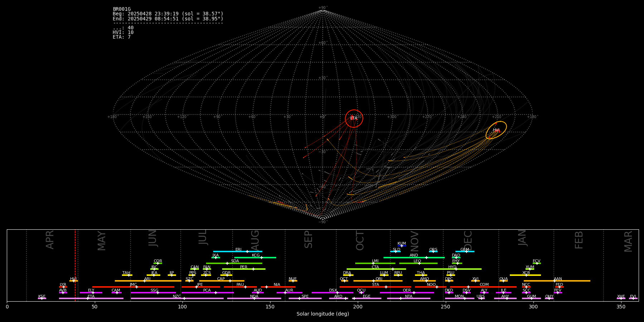Click the XHE shower label in the timeline
The width and height of the screenshot is (644, 322).
[x=621, y=297]
